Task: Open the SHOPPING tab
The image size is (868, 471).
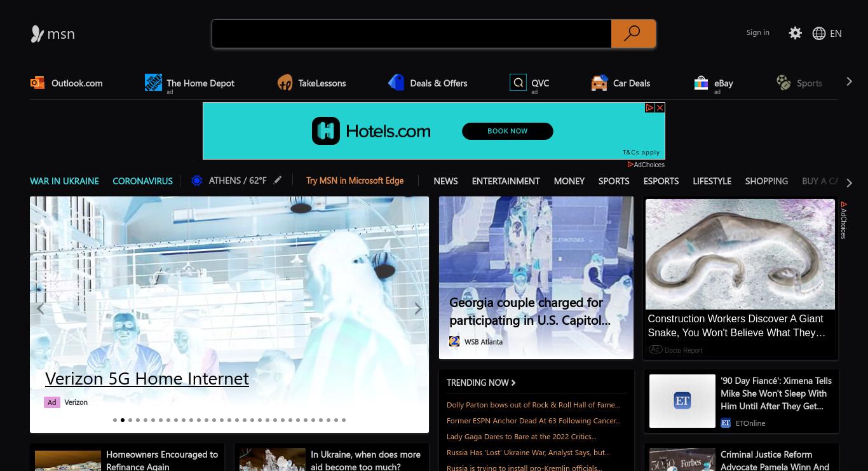Action: point(766,181)
